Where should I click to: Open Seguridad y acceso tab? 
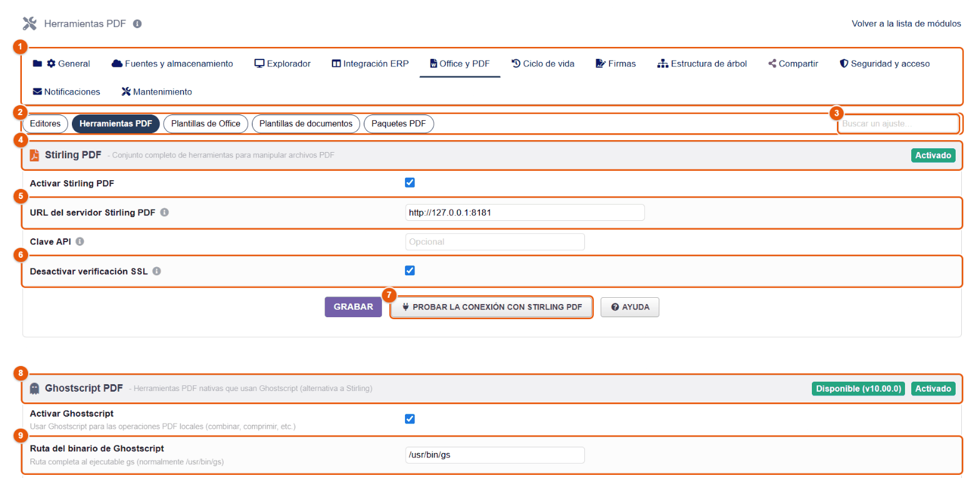(x=884, y=63)
